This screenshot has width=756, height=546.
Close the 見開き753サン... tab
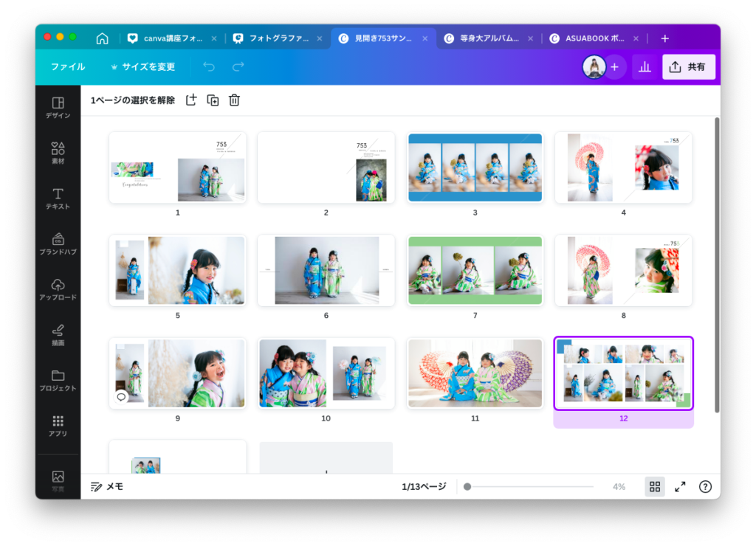425,38
